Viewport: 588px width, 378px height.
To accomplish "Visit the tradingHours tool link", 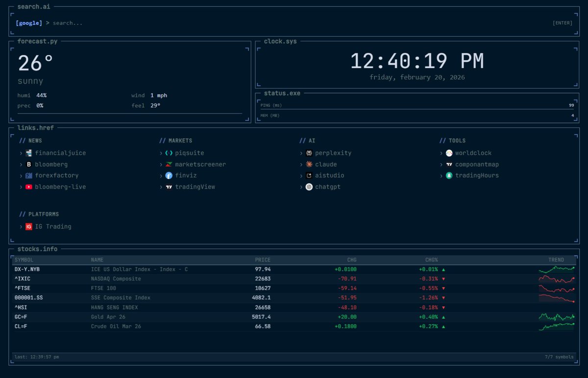I will 477,175.
